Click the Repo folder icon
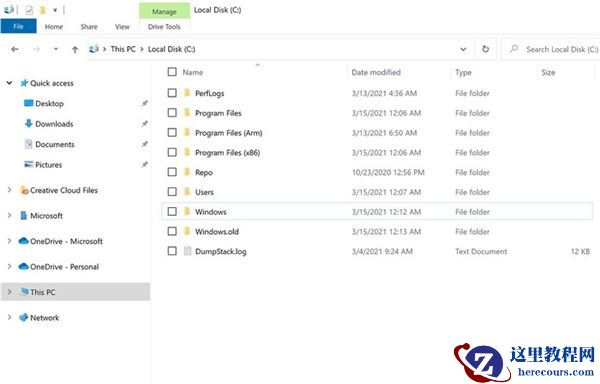 click(x=187, y=172)
